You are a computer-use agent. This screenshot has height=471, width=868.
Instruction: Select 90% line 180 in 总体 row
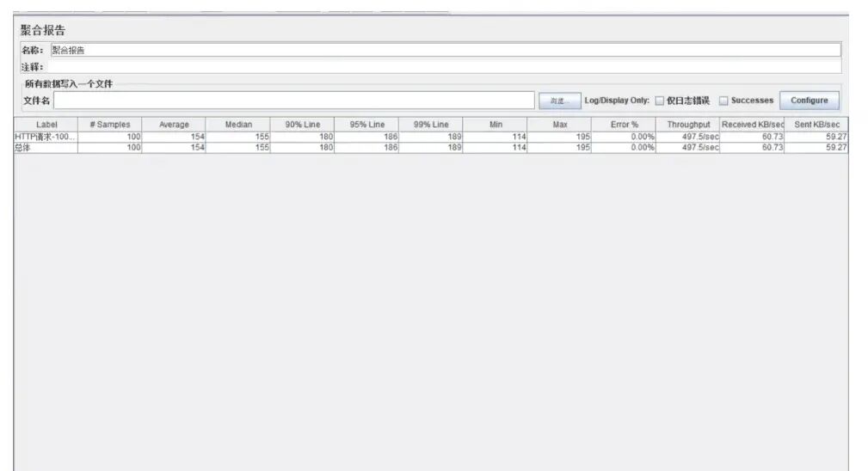pos(302,148)
